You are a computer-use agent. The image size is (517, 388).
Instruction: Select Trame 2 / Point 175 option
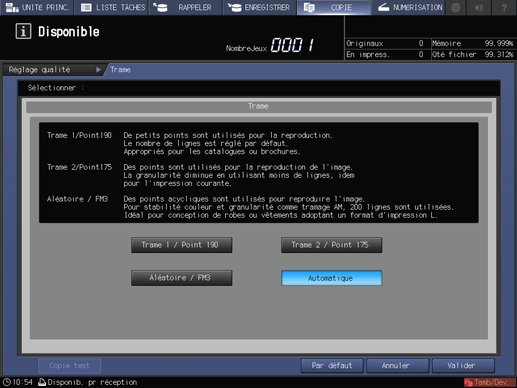[x=332, y=245]
